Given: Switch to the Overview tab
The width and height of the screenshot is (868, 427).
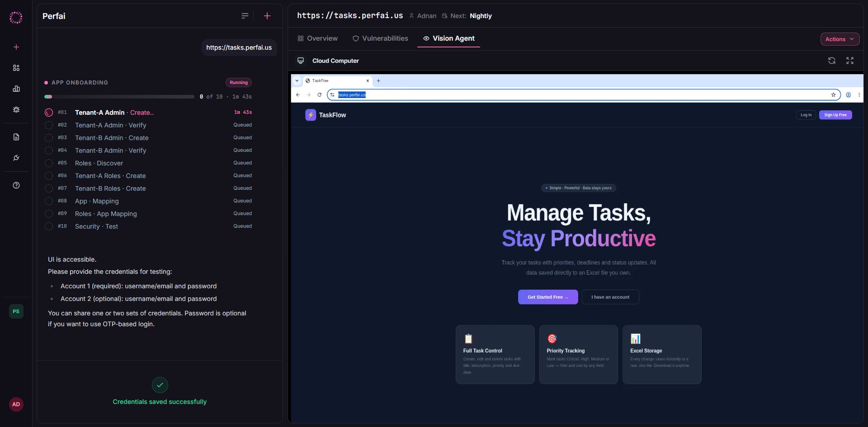Looking at the screenshot, I should [x=317, y=38].
